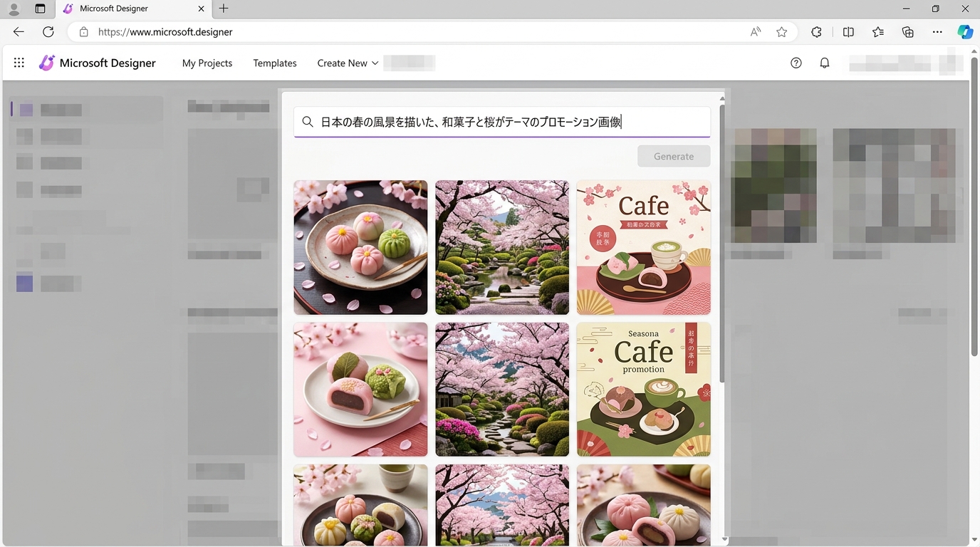Click into the prompt search field
Screen dimensions: 980x547
pos(502,122)
